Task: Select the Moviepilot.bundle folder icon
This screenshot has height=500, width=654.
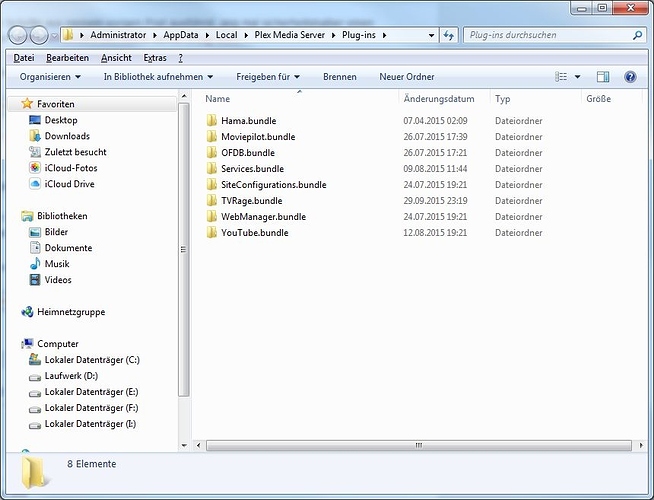Action: coord(211,136)
